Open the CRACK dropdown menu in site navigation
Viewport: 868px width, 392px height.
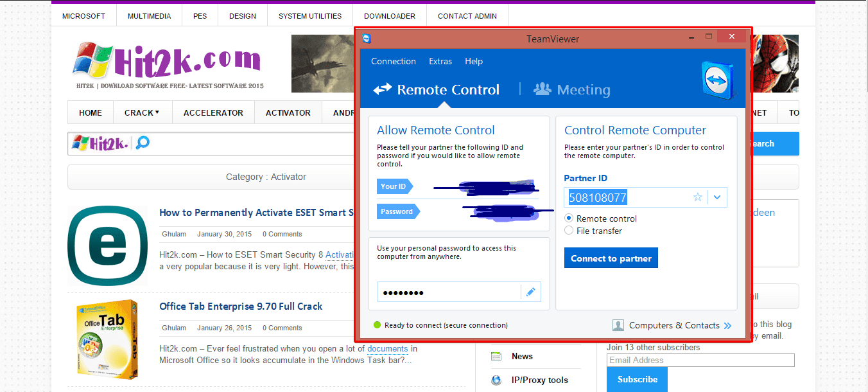(x=142, y=112)
